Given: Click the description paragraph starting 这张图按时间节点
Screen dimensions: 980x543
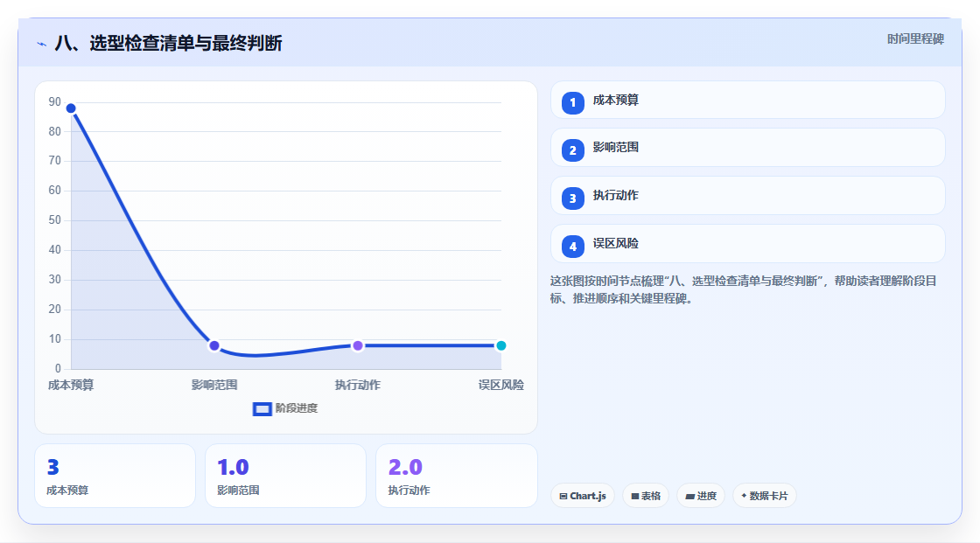Looking at the screenshot, I should [743, 290].
